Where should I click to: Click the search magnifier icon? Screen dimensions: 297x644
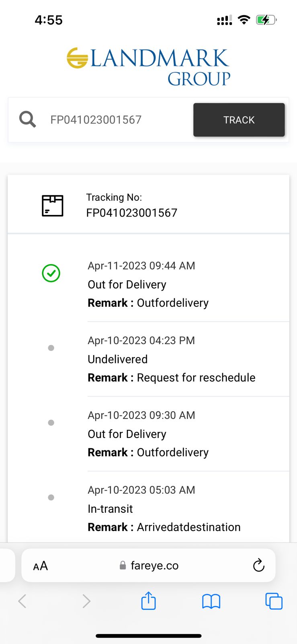point(27,120)
